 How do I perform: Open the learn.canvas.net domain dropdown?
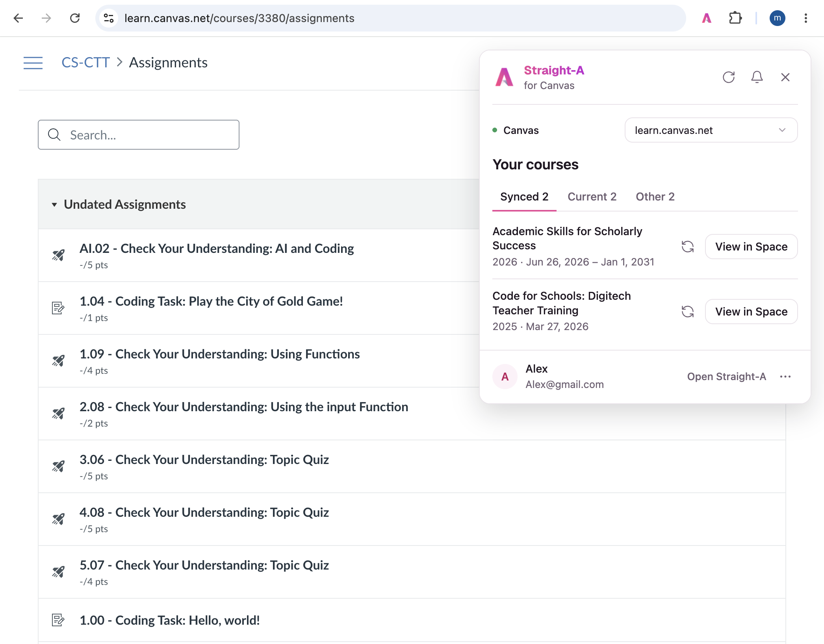(711, 130)
